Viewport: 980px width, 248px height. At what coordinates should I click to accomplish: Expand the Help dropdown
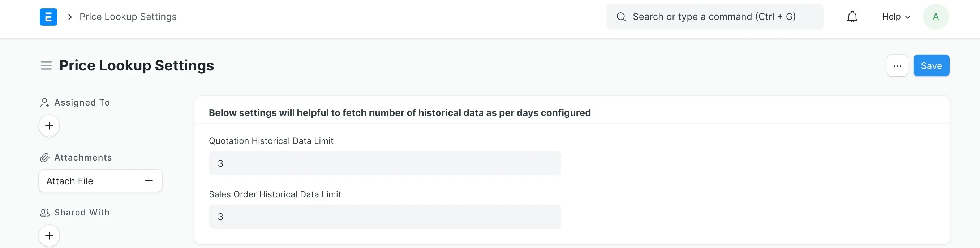tap(896, 17)
